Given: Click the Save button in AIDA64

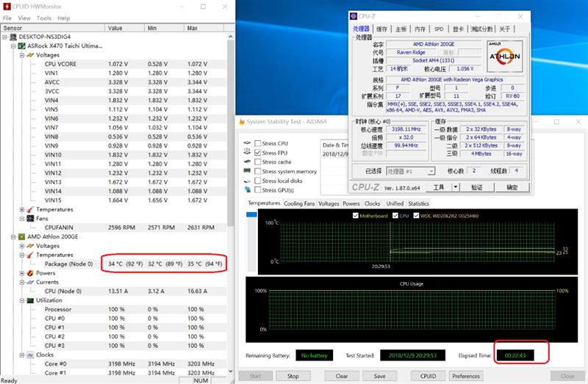Looking at the screenshot, I should point(379,376).
